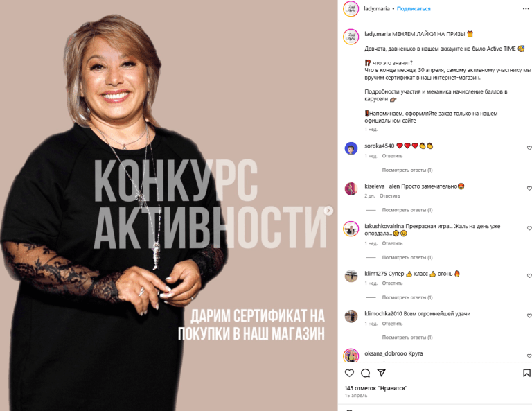Open the 145 likes list
Screen dimensions: 532x411
(x=375, y=388)
